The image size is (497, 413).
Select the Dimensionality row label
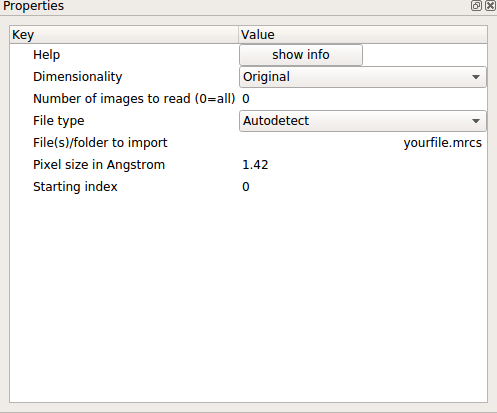[78, 77]
